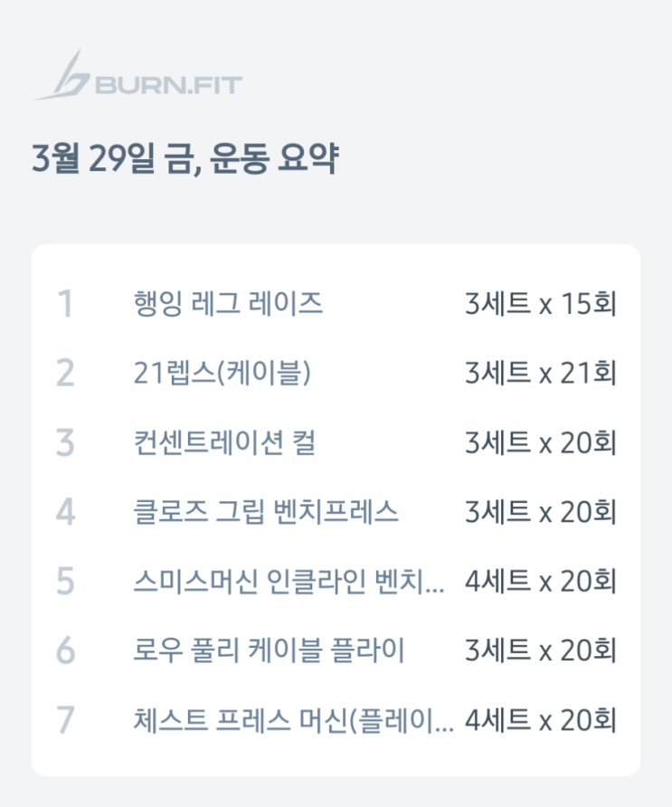The image size is (672, 807).
Task: Open 클로즈 그립 벤치프레스 exercise
Action: pos(265,512)
